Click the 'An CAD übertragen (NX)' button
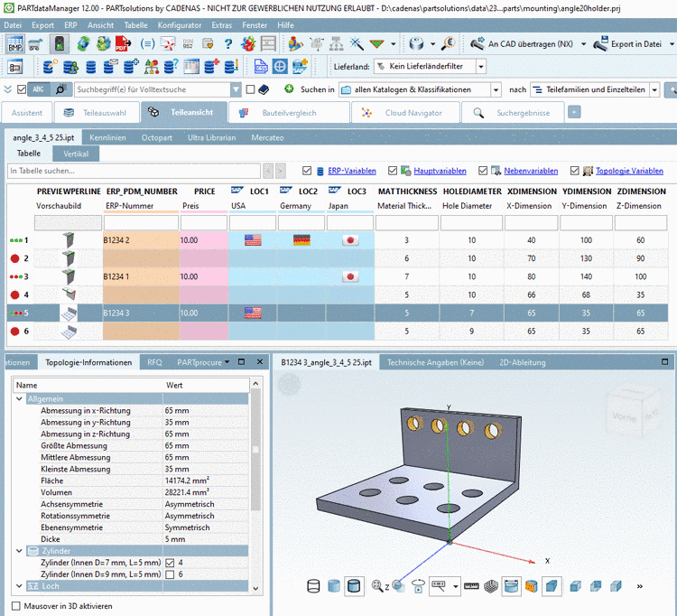This screenshot has width=677, height=616. pos(523,44)
